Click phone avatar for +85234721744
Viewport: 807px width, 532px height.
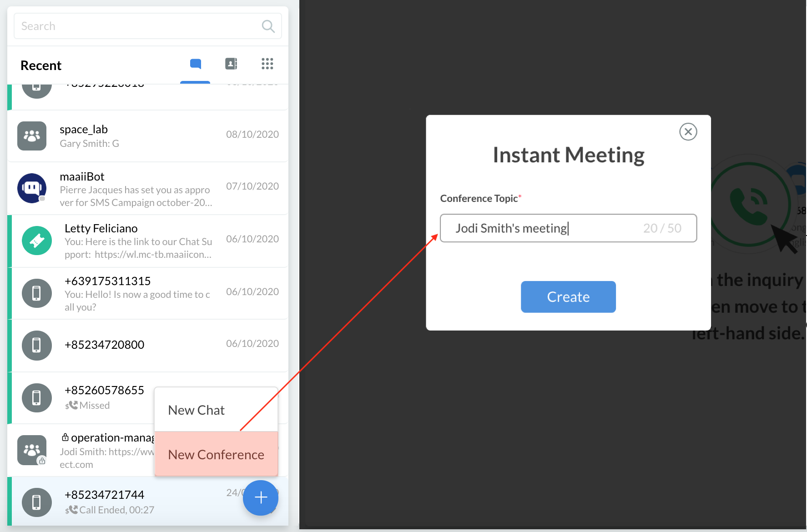coord(37,502)
